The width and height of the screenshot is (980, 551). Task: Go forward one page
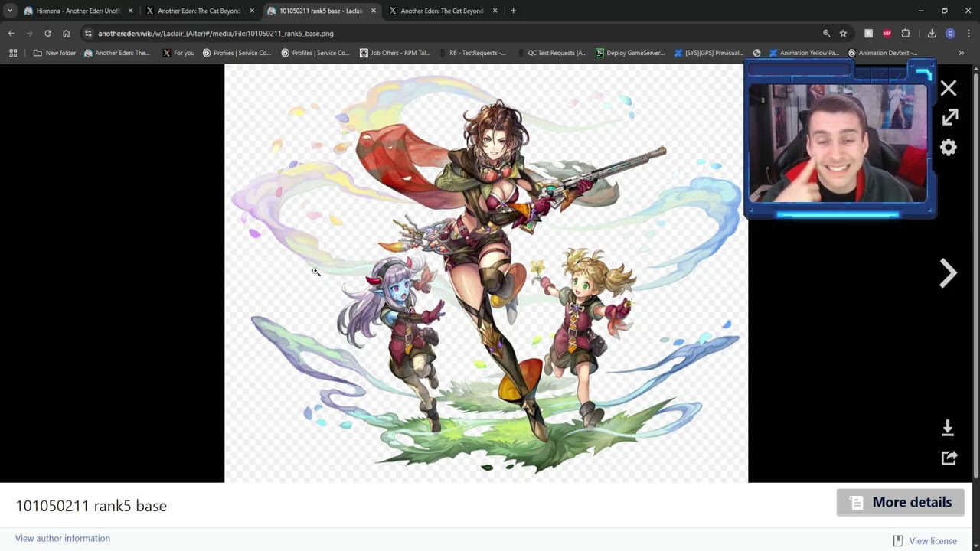coord(29,34)
